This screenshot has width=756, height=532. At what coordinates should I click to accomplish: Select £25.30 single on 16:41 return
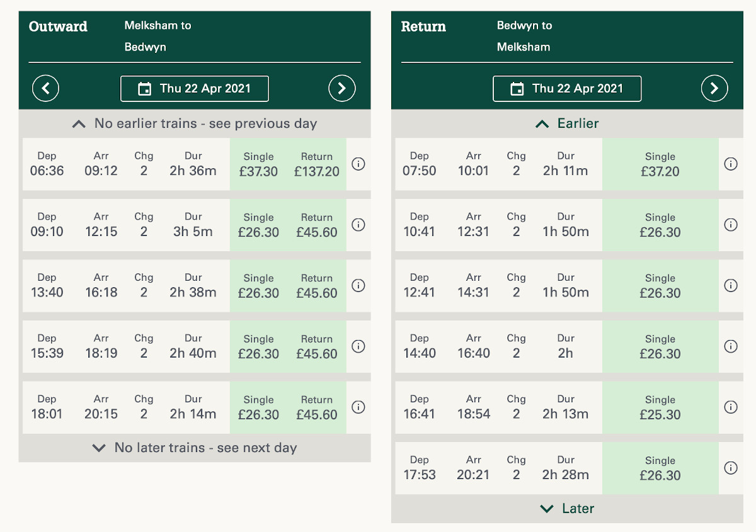(660, 407)
